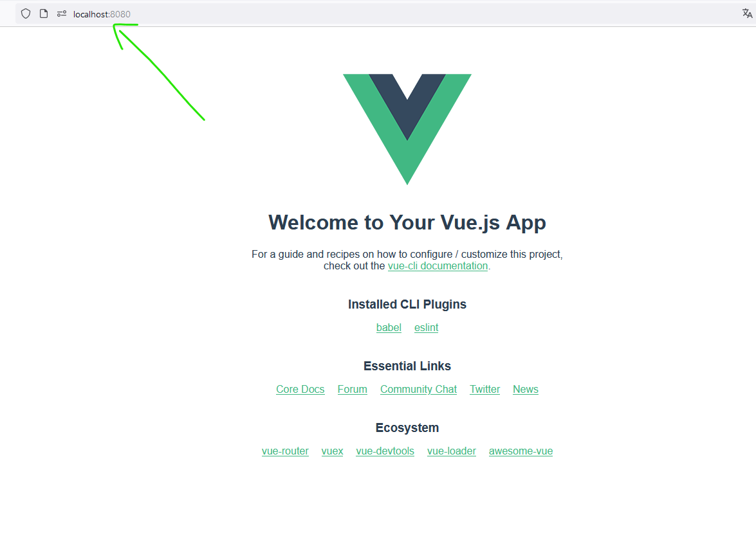756x549 pixels.
Task: Open the babel plugin link
Action: tap(389, 327)
